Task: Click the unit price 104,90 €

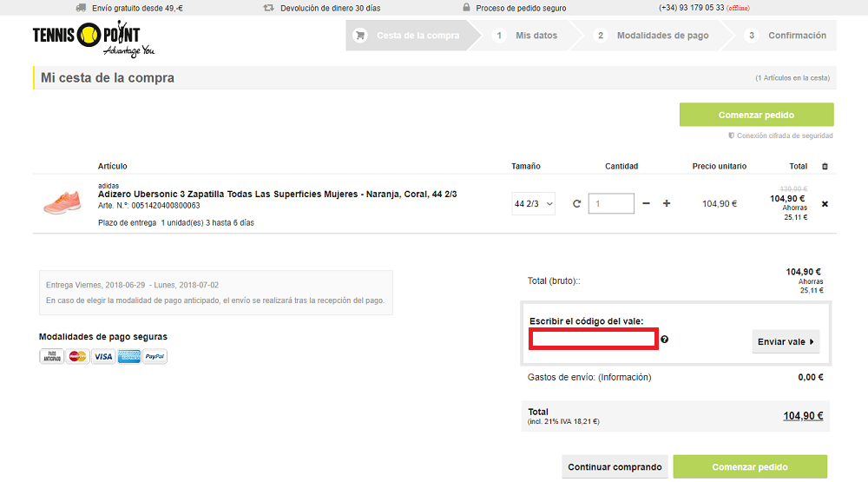Action: tap(720, 204)
